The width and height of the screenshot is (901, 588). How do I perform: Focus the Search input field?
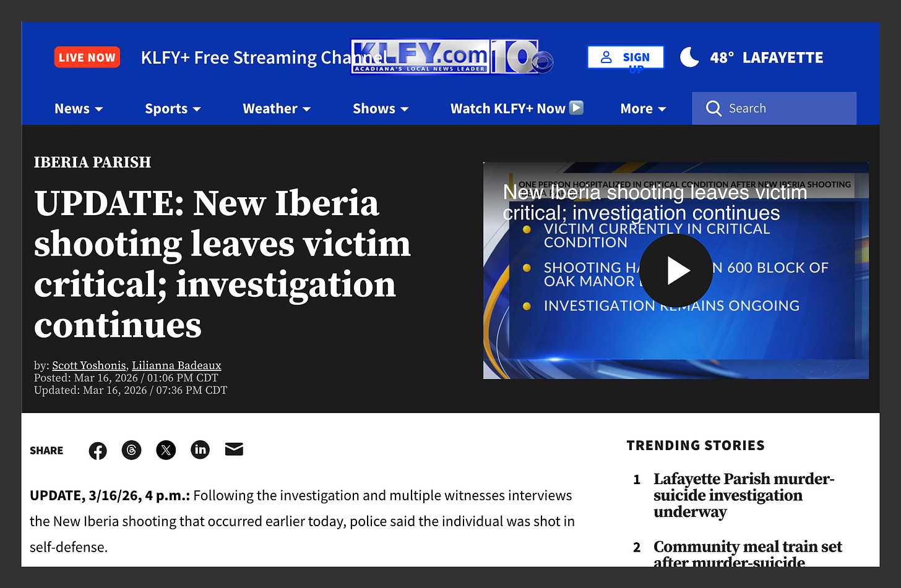(774, 108)
